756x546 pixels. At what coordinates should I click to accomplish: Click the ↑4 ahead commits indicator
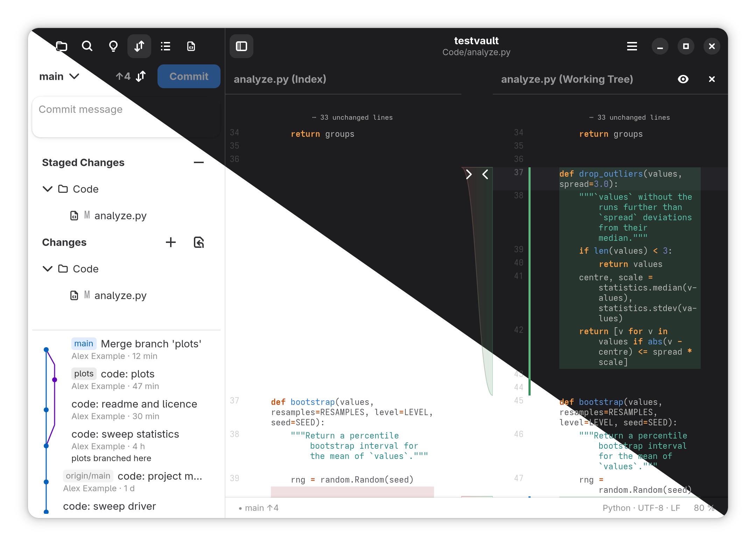(x=123, y=76)
